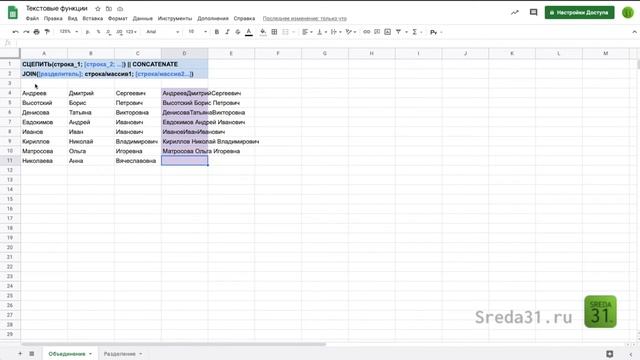Click the Google Sheets home logo
The image size is (640, 360).
click(13, 13)
